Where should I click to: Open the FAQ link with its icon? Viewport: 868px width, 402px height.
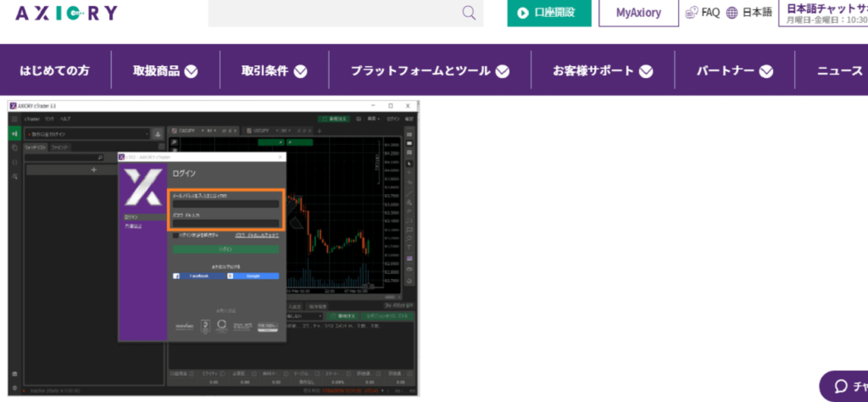(703, 13)
